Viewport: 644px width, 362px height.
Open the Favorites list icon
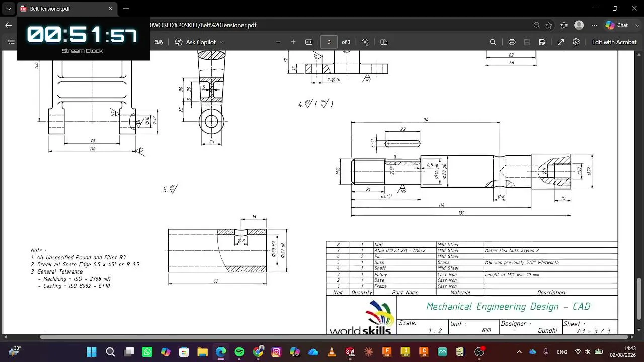click(x=564, y=25)
